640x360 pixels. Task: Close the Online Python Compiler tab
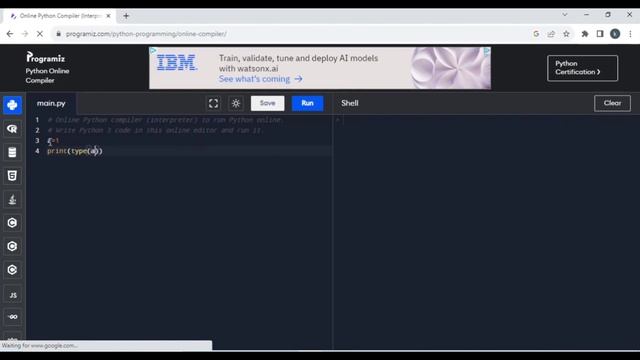[x=108, y=16]
